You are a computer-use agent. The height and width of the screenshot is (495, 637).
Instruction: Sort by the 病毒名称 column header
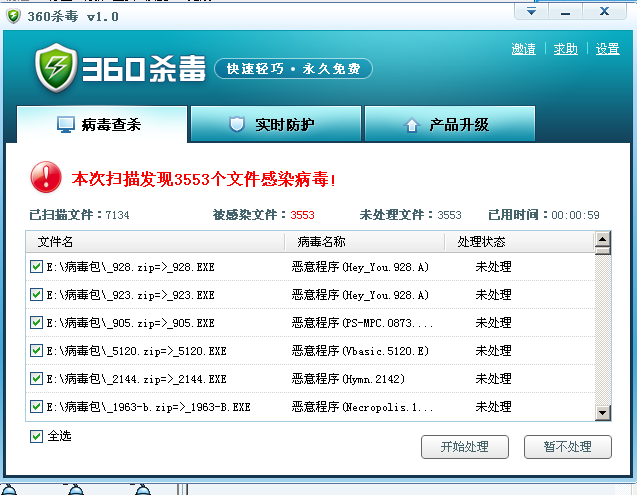[x=365, y=242]
